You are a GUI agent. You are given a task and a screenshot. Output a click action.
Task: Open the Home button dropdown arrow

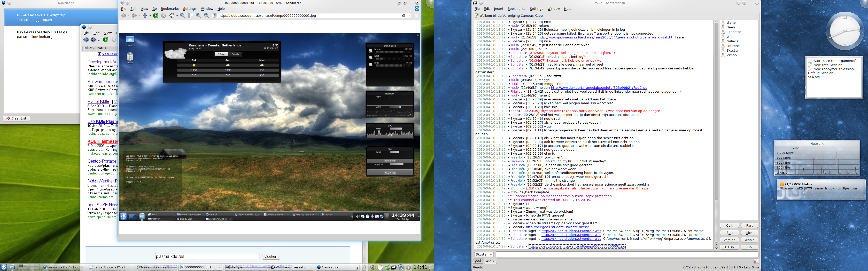click(177, 15)
